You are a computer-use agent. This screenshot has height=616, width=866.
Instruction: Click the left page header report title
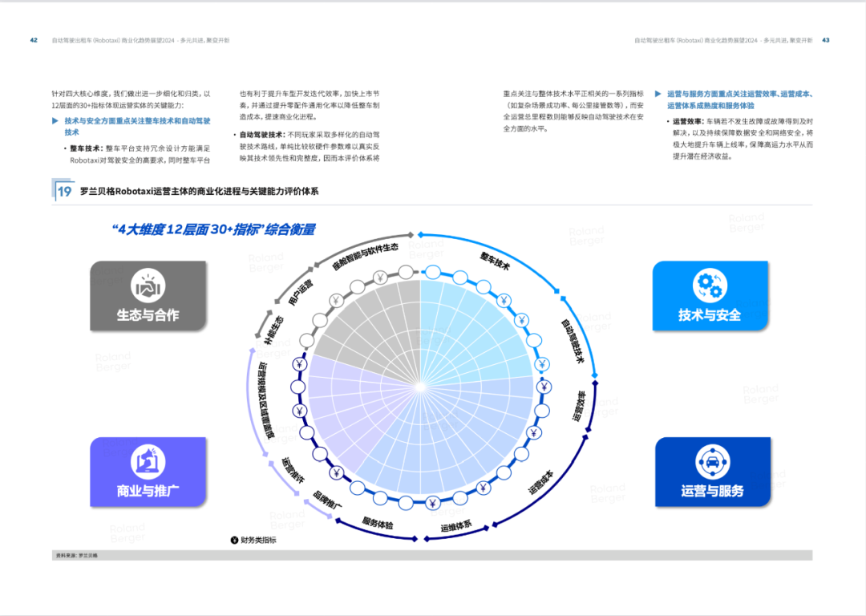[141, 40]
